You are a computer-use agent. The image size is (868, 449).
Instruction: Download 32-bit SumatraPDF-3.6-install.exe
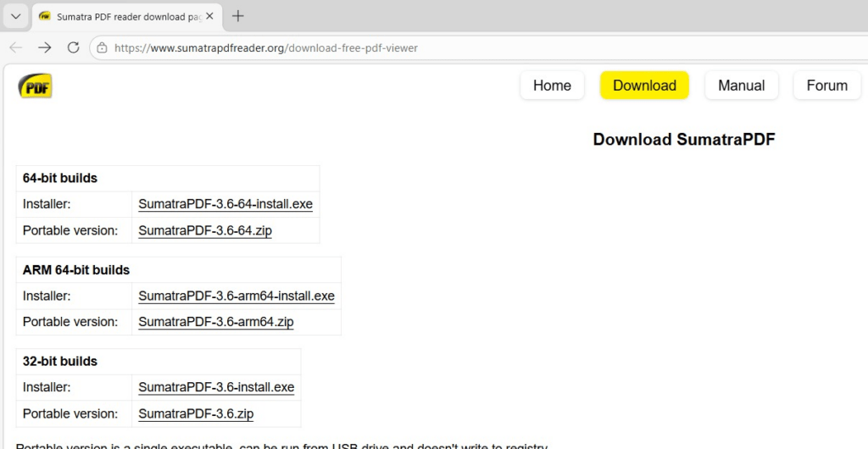click(x=216, y=387)
